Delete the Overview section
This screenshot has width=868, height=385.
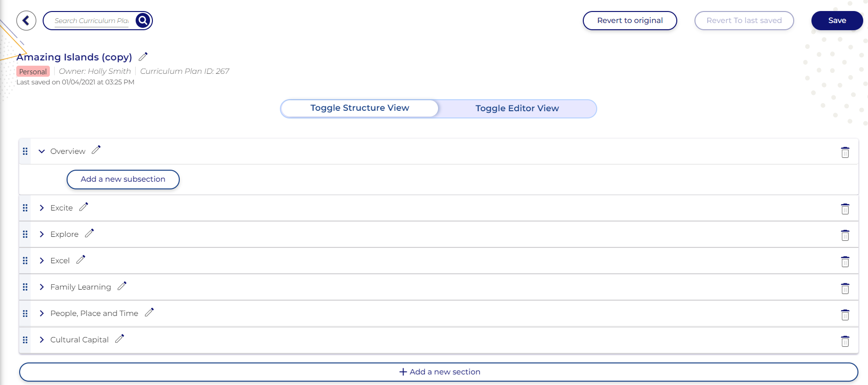point(845,152)
